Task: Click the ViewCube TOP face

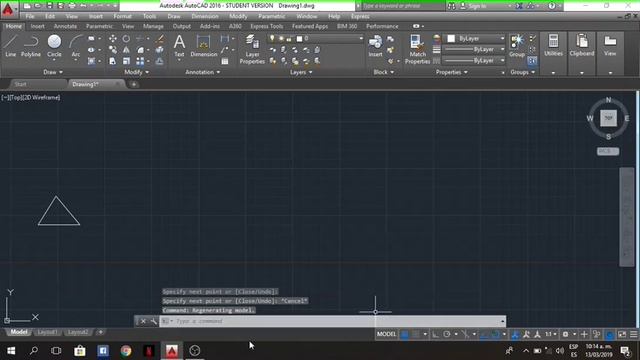Action: tap(608, 118)
